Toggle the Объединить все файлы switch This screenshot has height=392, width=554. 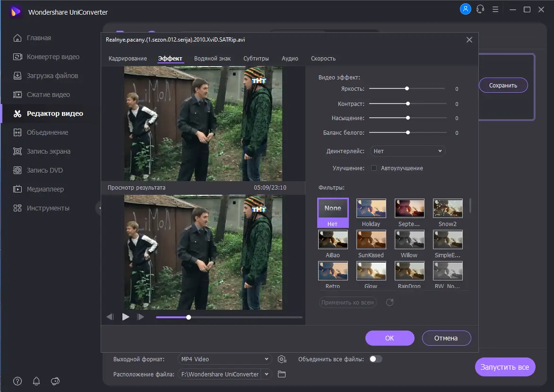tap(376, 359)
